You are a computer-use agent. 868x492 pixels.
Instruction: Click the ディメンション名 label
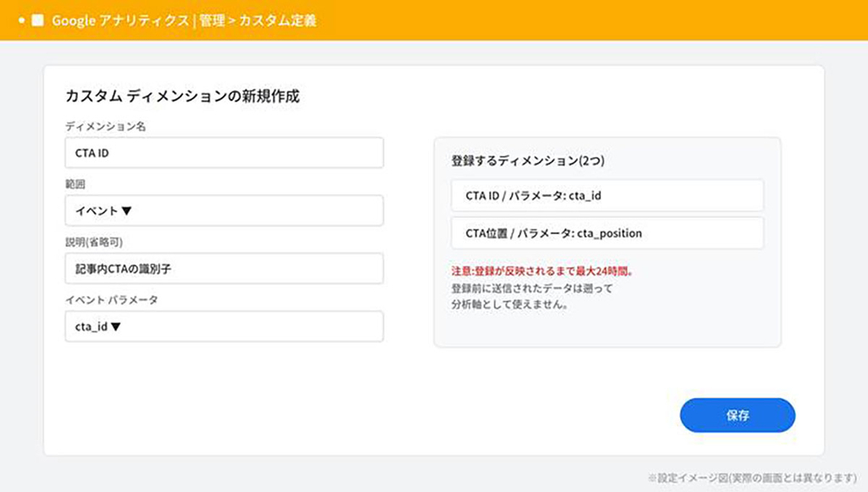point(106,126)
